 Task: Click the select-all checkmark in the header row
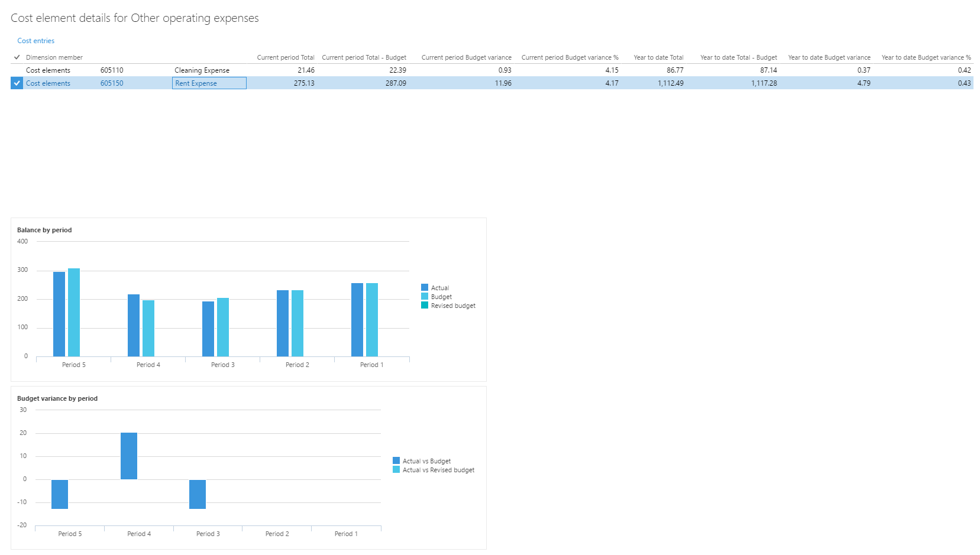(x=17, y=57)
